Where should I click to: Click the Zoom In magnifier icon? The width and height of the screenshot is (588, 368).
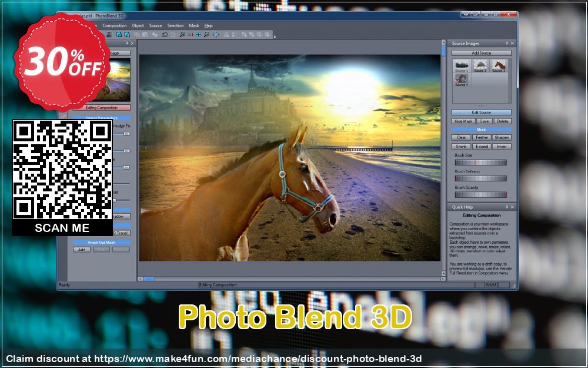[182, 35]
